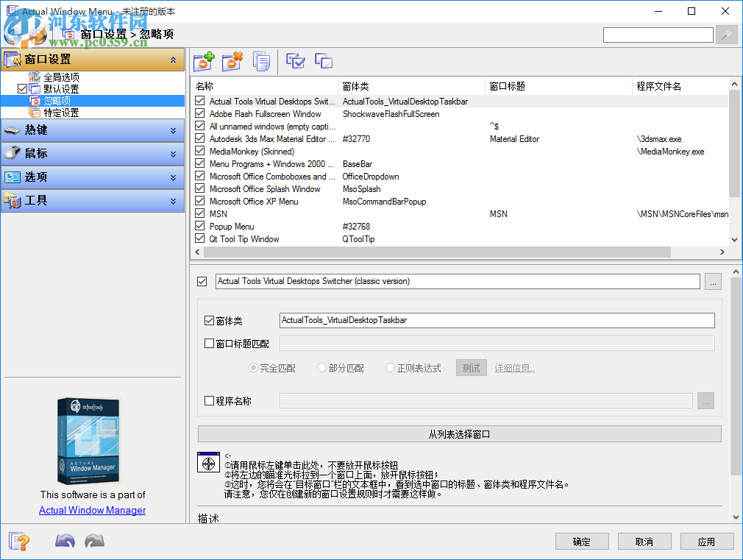Click the duplicate entry icon in the toolbar
This screenshot has height=560, width=743.
(261, 61)
